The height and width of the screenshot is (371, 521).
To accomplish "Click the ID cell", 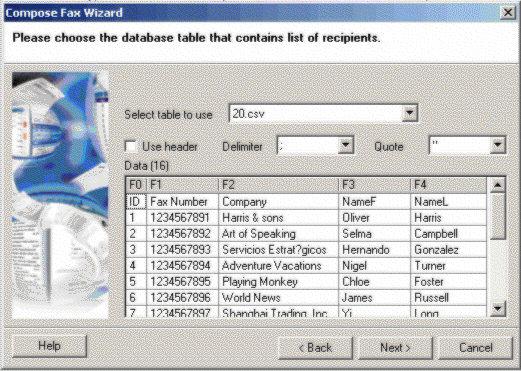I will [x=136, y=202].
